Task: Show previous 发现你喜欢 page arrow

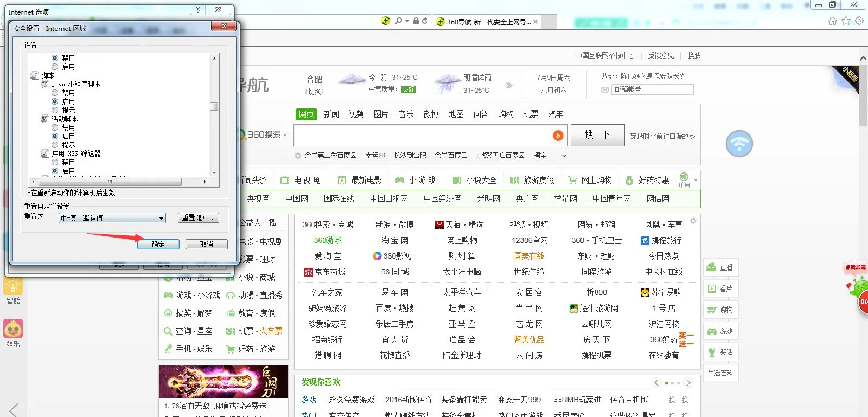Action: click(x=657, y=383)
